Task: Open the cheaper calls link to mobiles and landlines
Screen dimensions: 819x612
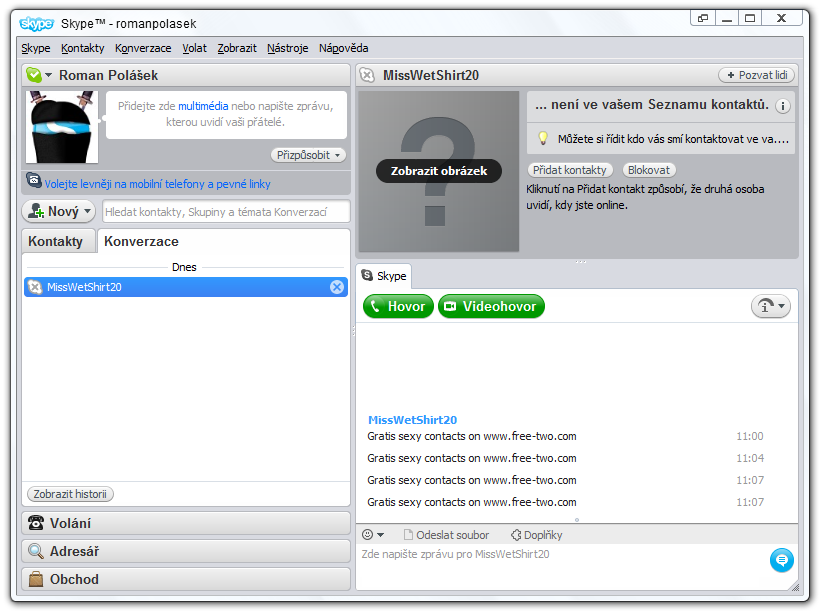Action: pos(157,184)
